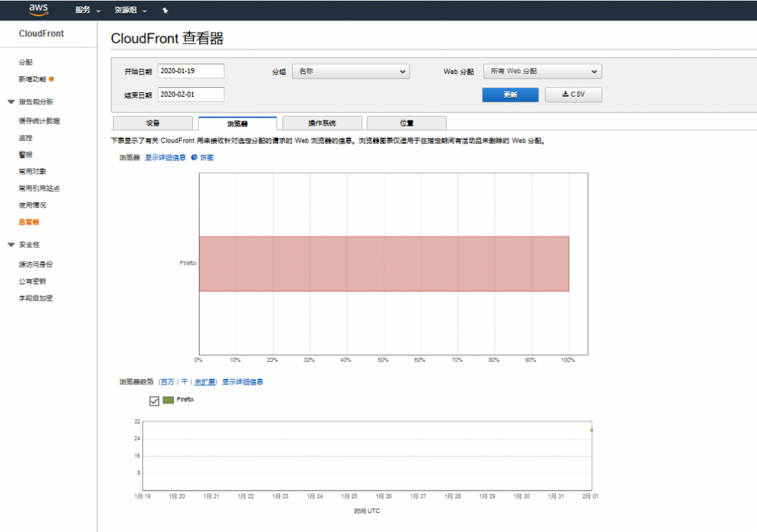Image resolution: width=757 pixels, height=532 pixels.
Task: Set the trend scale to 千
Action: [184, 382]
